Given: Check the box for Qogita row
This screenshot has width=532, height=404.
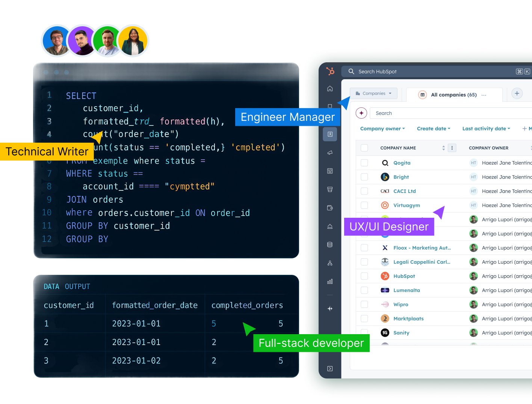Looking at the screenshot, I should 364,163.
